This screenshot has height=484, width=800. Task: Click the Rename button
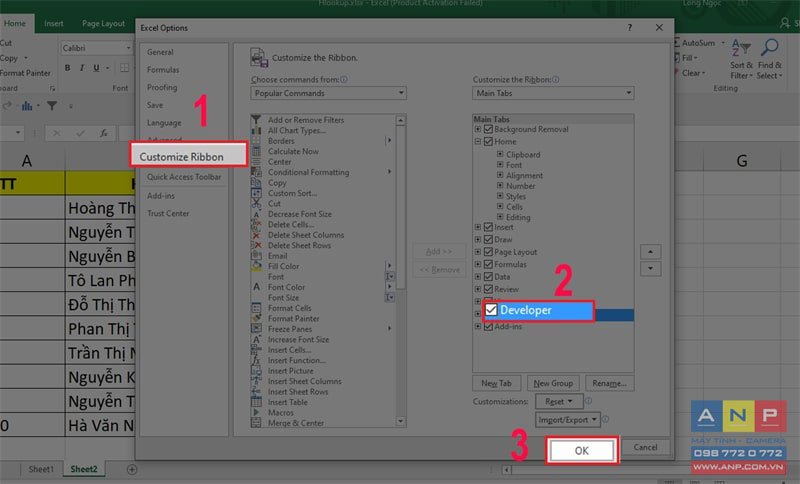609,383
